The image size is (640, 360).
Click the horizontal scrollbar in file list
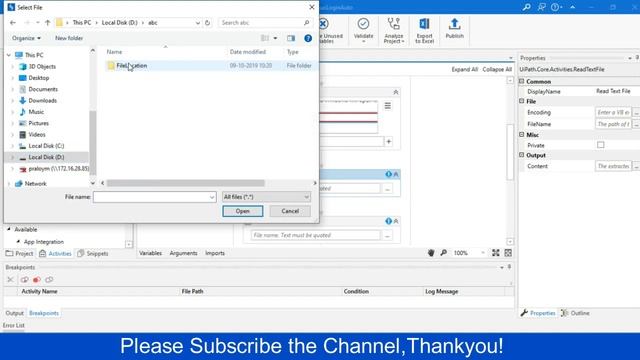[186, 183]
